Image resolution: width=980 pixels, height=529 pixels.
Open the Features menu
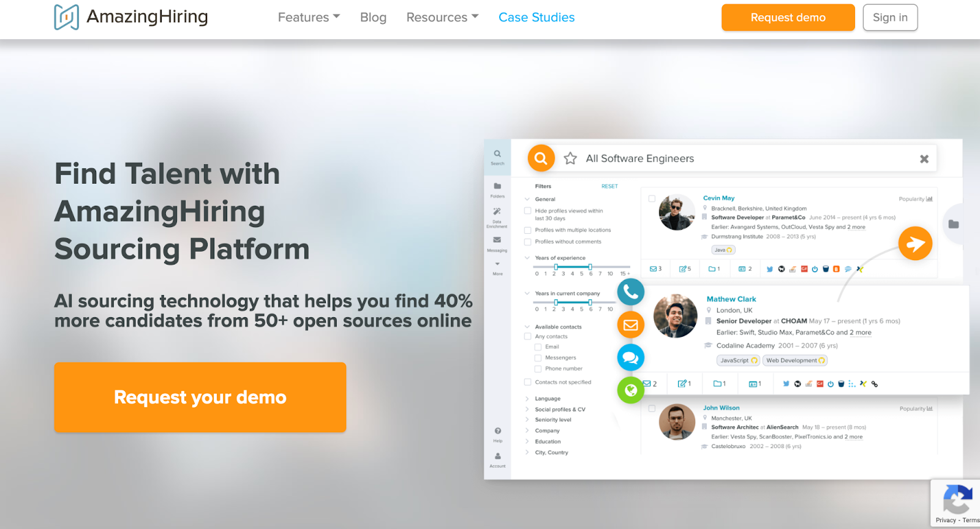309,18
